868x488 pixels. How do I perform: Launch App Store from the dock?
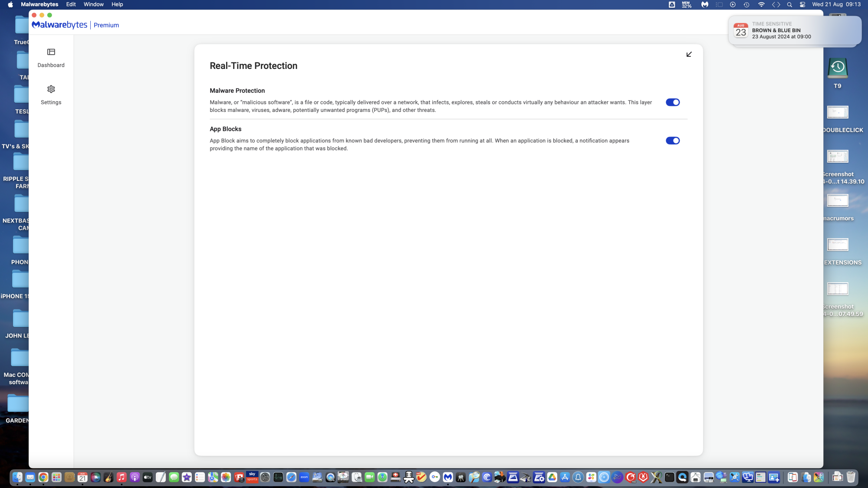click(565, 477)
